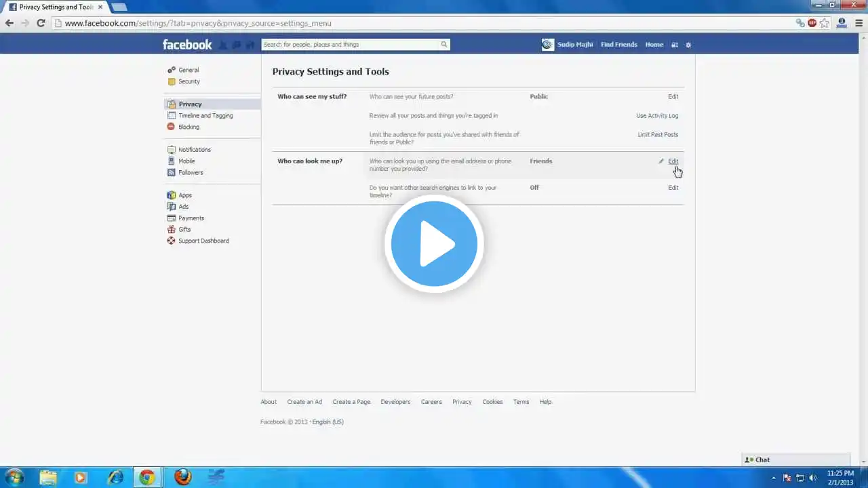
Task: Click the search magnifier icon
Action: click(x=444, y=45)
